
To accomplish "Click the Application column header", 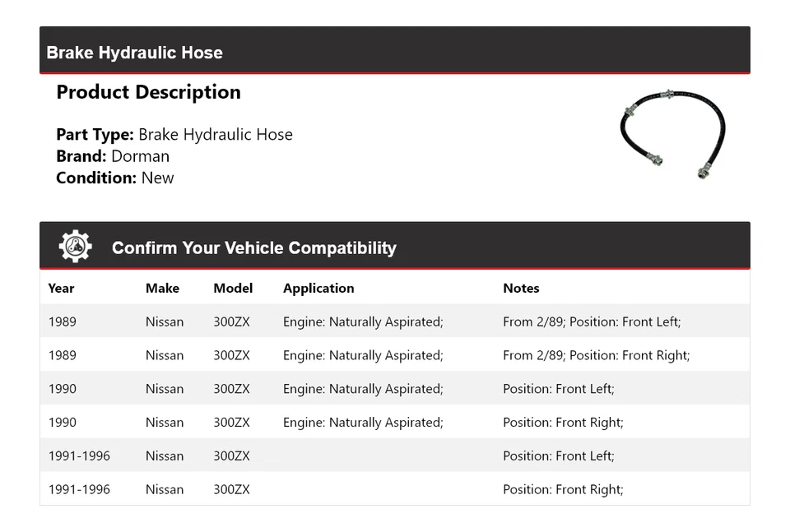I will point(318,289).
